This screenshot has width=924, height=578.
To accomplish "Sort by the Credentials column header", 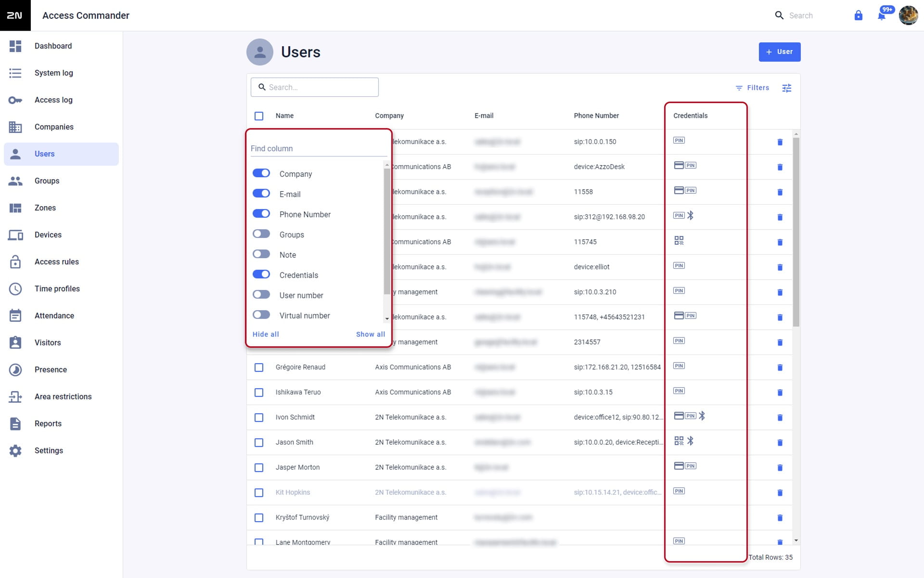I will point(690,116).
